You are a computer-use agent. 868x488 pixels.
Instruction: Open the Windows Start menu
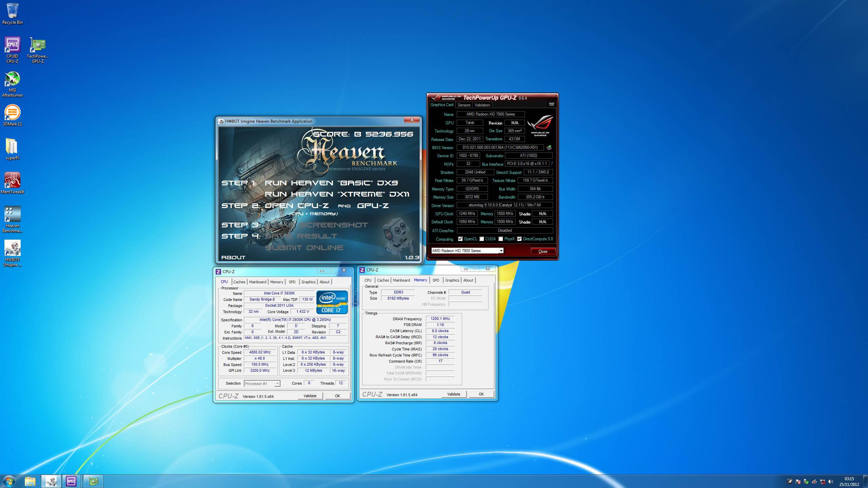pyautogui.click(x=9, y=481)
